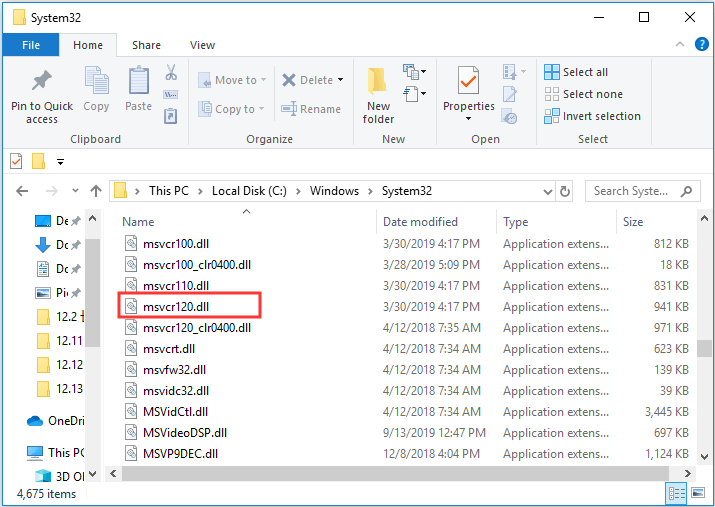The width and height of the screenshot is (715, 507).
Task: Sort by the Name column header
Action: coord(138,222)
